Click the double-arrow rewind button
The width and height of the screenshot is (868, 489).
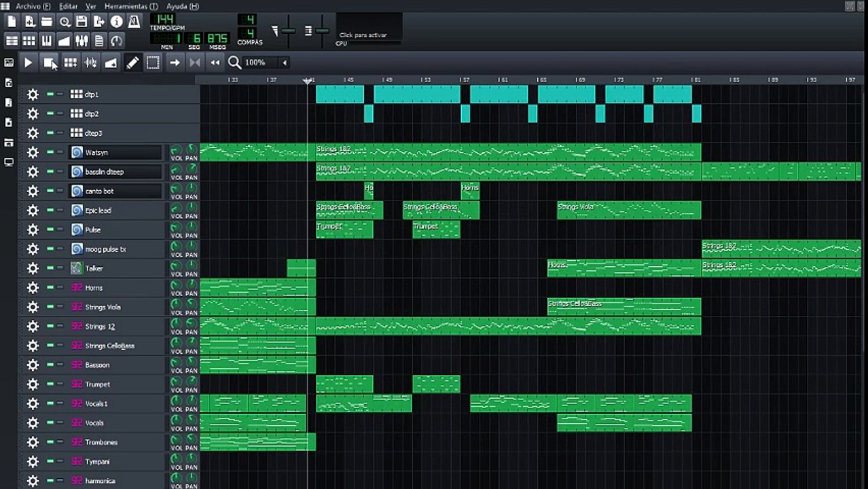[x=215, y=62]
